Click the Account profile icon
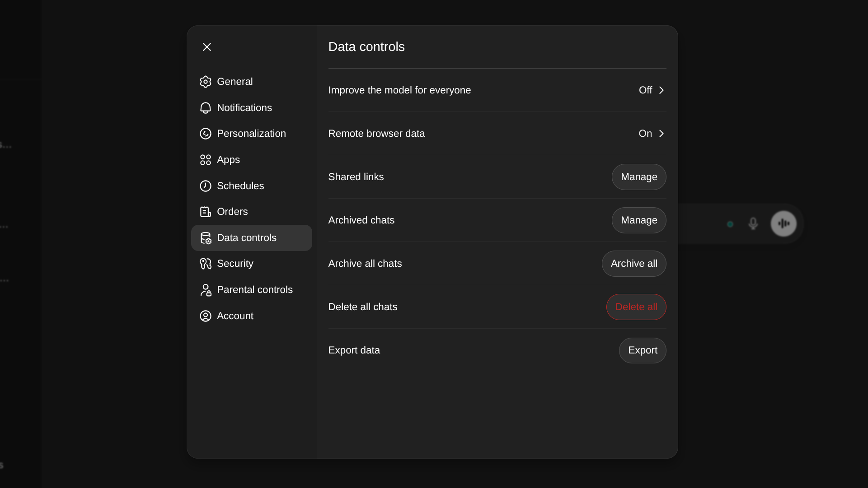This screenshot has width=868, height=488. click(x=206, y=316)
